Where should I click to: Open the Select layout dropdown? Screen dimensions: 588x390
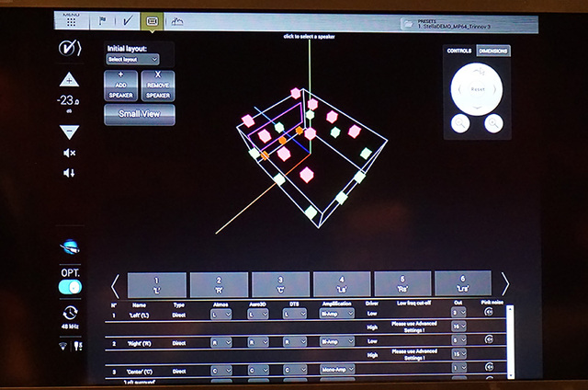pos(132,59)
